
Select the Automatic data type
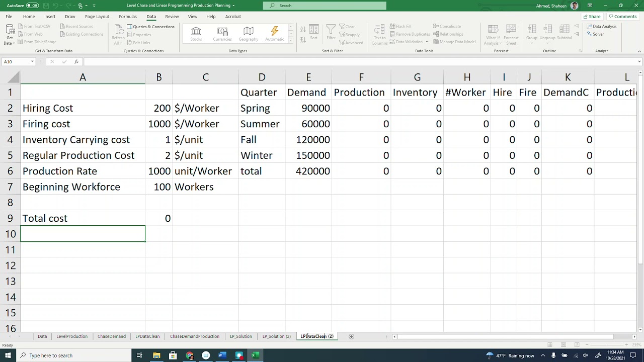point(274,34)
